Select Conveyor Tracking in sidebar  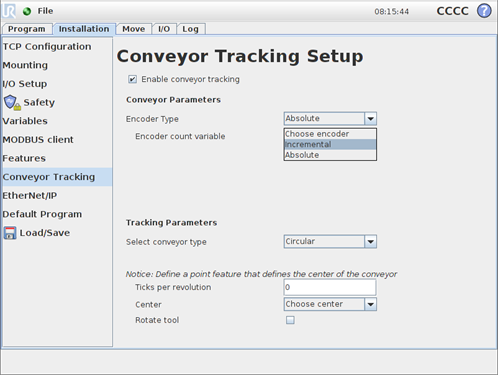coord(57,177)
